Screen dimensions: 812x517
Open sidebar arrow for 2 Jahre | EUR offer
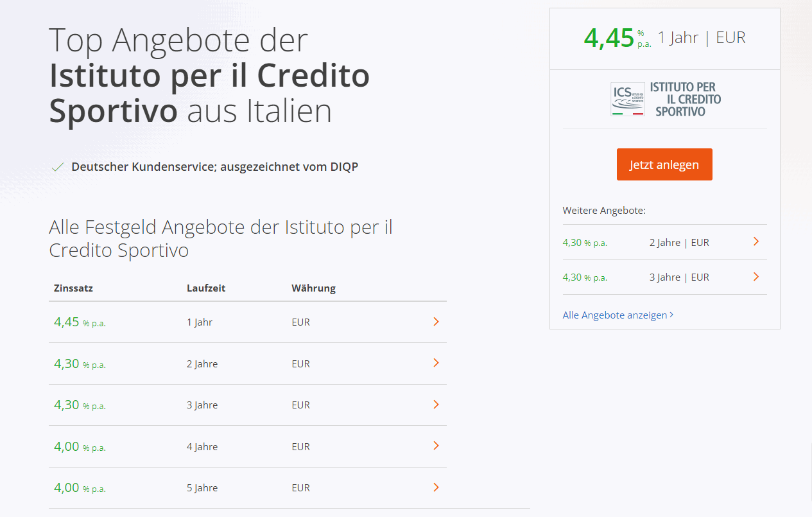[x=756, y=242]
